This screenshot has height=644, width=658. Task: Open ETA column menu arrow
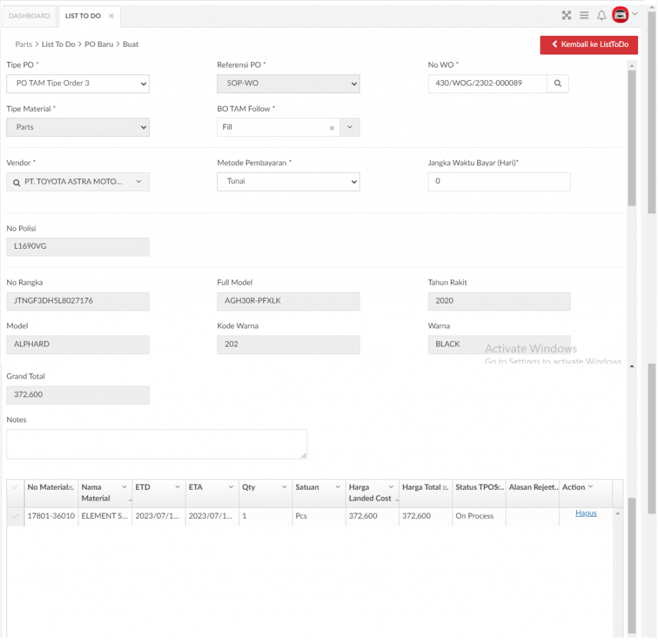(x=231, y=487)
